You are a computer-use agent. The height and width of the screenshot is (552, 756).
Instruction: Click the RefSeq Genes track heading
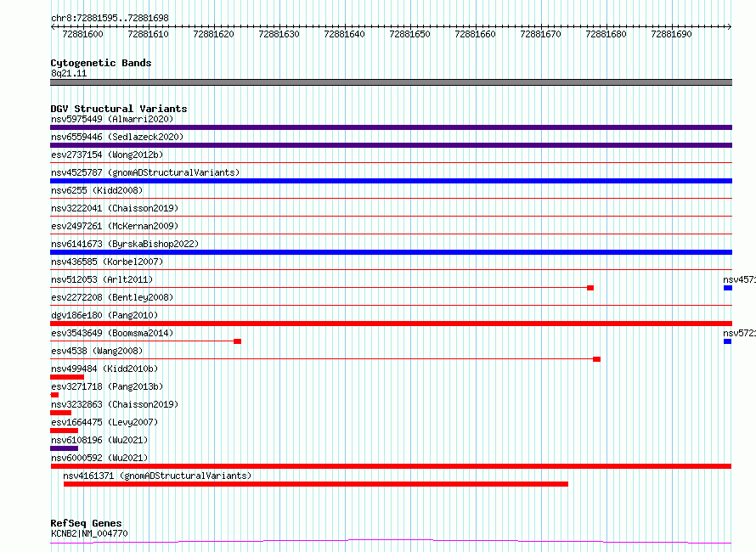87,523
